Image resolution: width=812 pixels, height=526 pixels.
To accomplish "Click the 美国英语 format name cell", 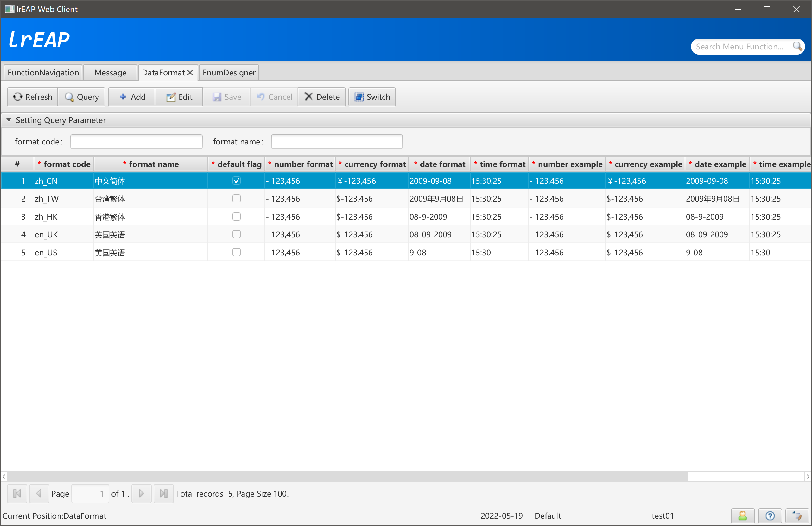I will [x=151, y=253].
